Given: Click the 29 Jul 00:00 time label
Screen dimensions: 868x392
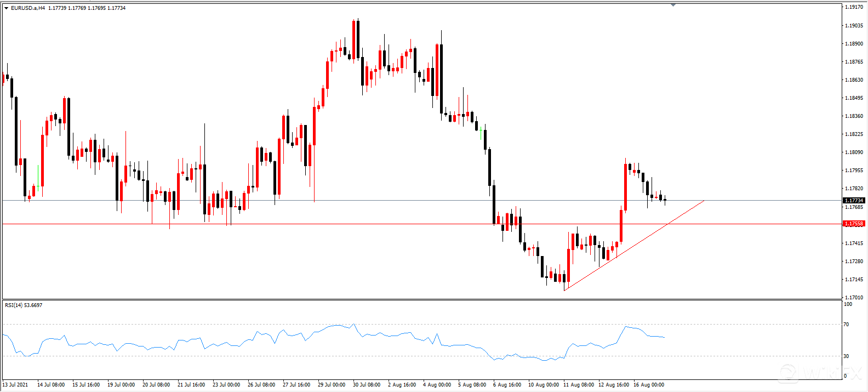Looking at the screenshot, I should coord(332,384).
